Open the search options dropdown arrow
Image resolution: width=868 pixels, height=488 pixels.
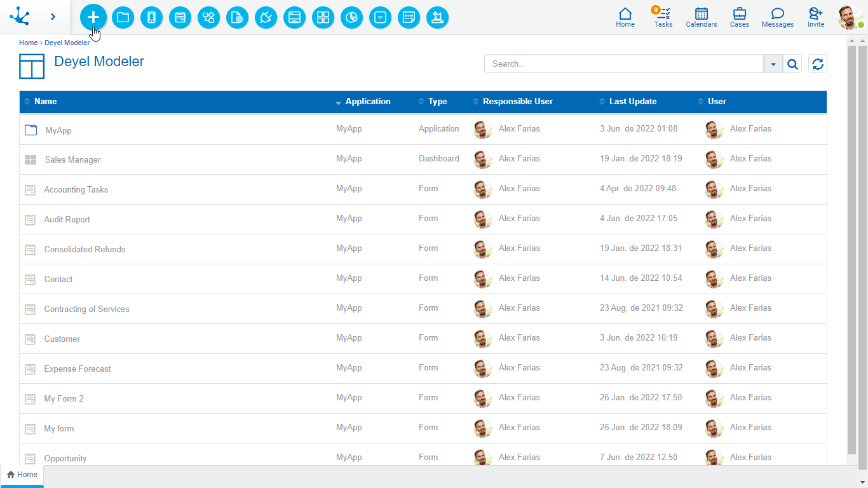tap(773, 64)
